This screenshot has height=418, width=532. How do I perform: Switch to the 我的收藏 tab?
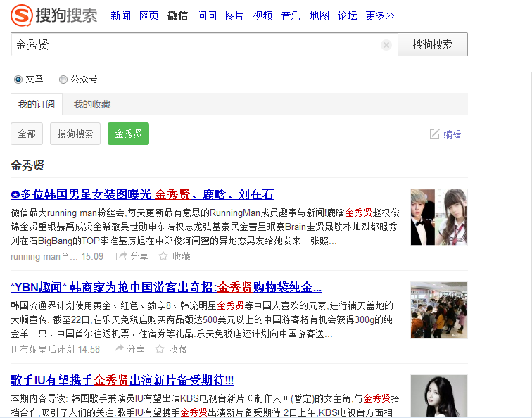click(x=92, y=104)
